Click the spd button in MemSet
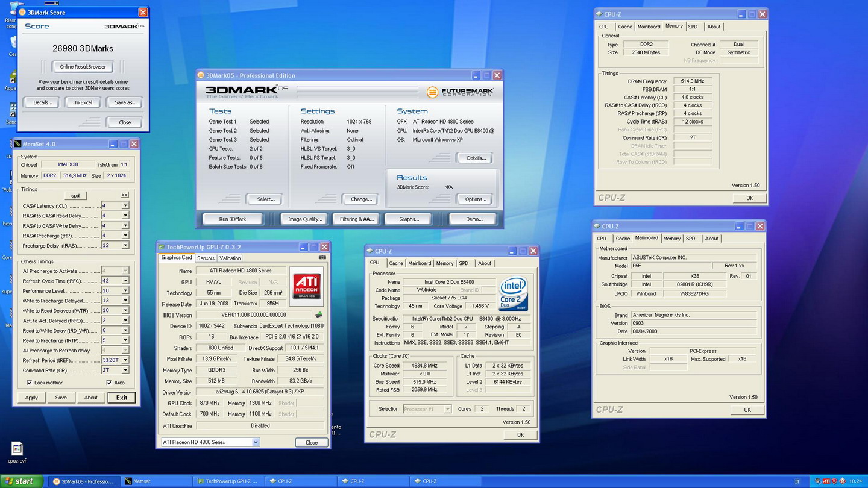The height and width of the screenshot is (488, 868). click(75, 195)
